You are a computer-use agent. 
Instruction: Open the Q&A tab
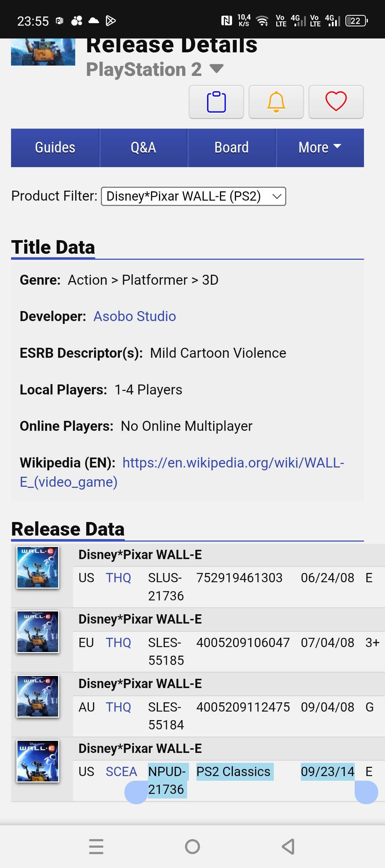tap(143, 148)
